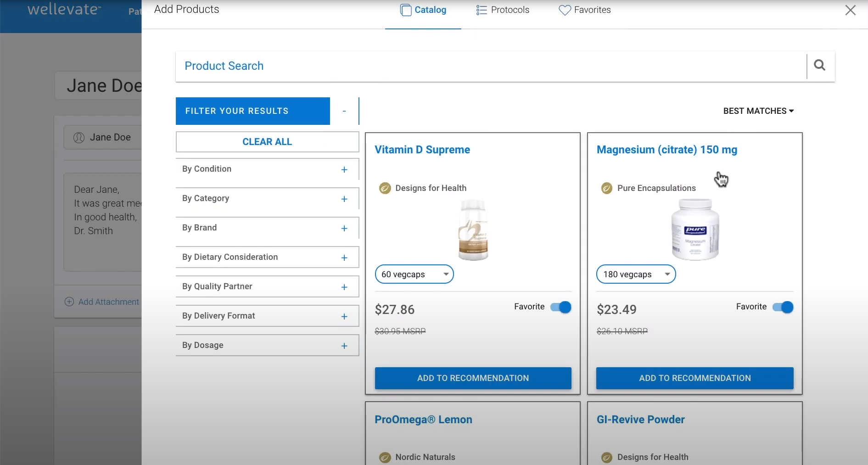Viewport: 868px width, 465px height.
Task: Click the $23.49 price text
Action: click(x=616, y=310)
